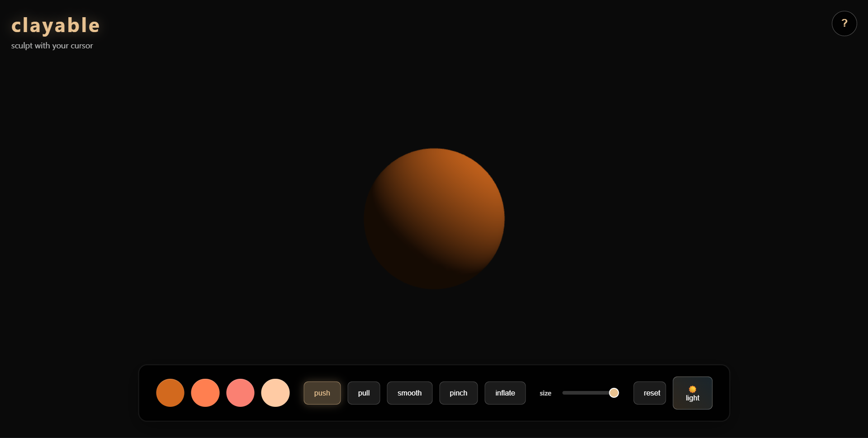Open the help question mark button

click(844, 24)
